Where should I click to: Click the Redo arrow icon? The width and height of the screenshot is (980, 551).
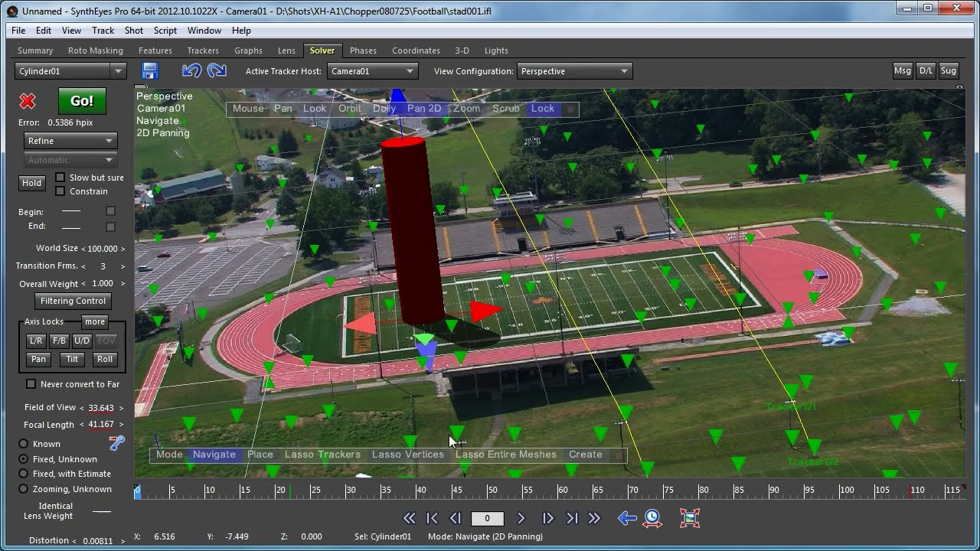coord(217,70)
